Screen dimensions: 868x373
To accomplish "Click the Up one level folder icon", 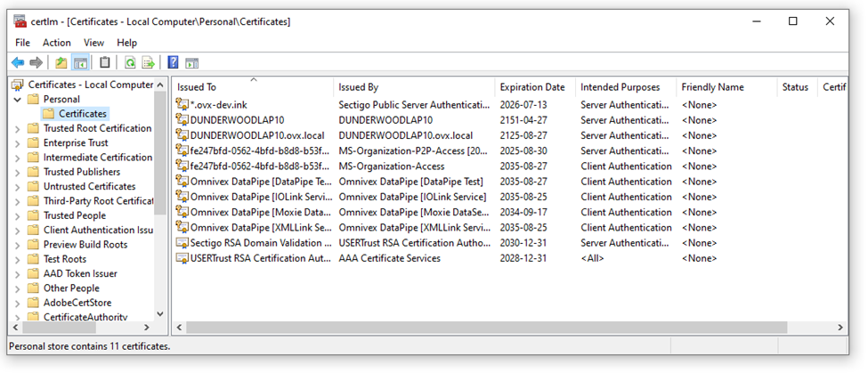I will tap(61, 62).
